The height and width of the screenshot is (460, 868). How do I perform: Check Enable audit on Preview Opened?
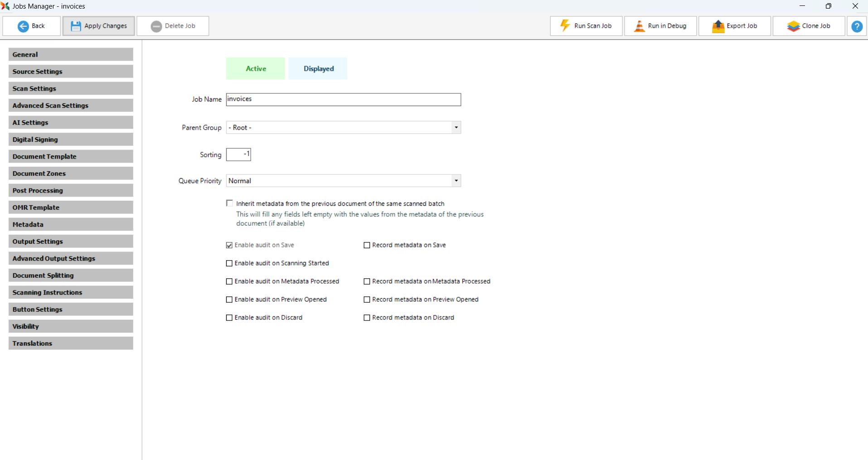coord(229,300)
